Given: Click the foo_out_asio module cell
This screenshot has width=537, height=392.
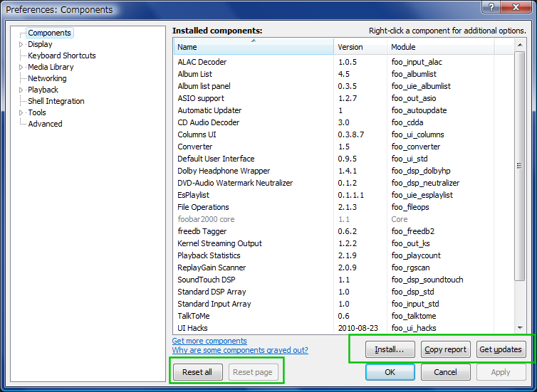Looking at the screenshot, I should (414, 98).
